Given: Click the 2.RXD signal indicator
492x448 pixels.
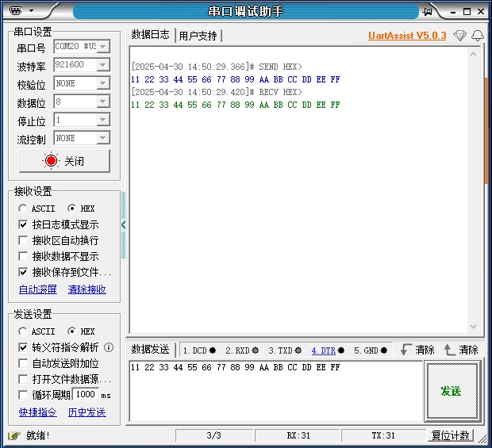Looking at the screenshot, I should pos(242,350).
